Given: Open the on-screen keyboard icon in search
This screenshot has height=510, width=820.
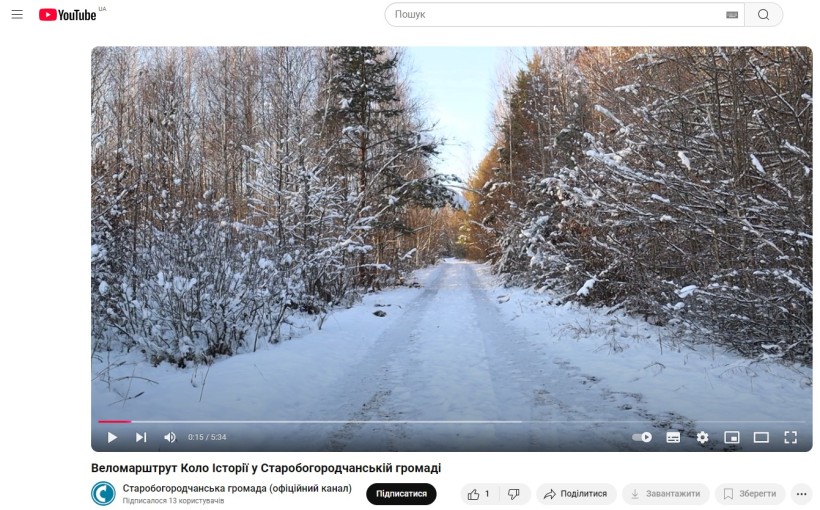Looking at the screenshot, I should tap(732, 15).
